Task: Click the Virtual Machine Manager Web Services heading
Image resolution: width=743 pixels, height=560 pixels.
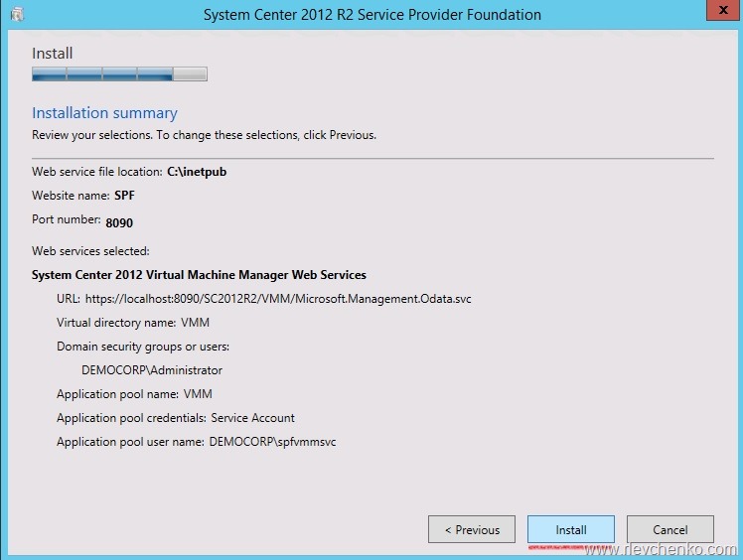Action: (x=199, y=275)
